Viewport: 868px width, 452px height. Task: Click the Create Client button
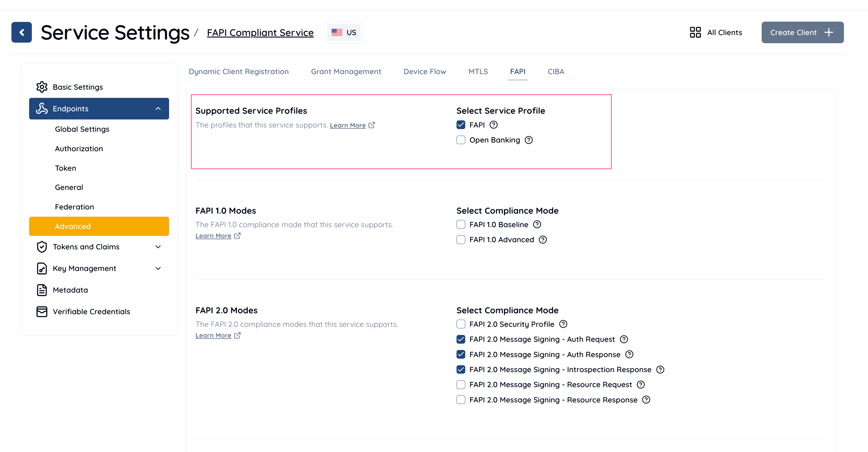pos(802,32)
